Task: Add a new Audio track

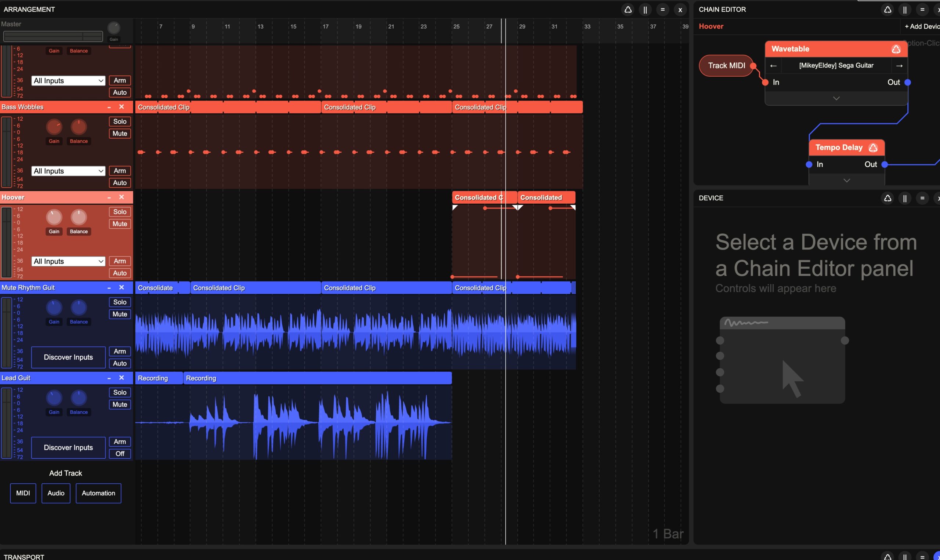Action: click(x=56, y=493)
